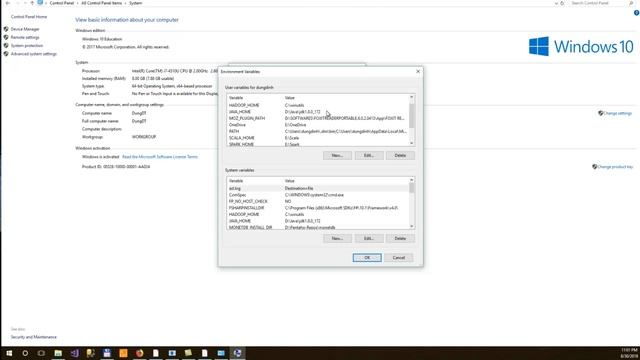Click user variables scrollbar up arrow

coord(411,97)
